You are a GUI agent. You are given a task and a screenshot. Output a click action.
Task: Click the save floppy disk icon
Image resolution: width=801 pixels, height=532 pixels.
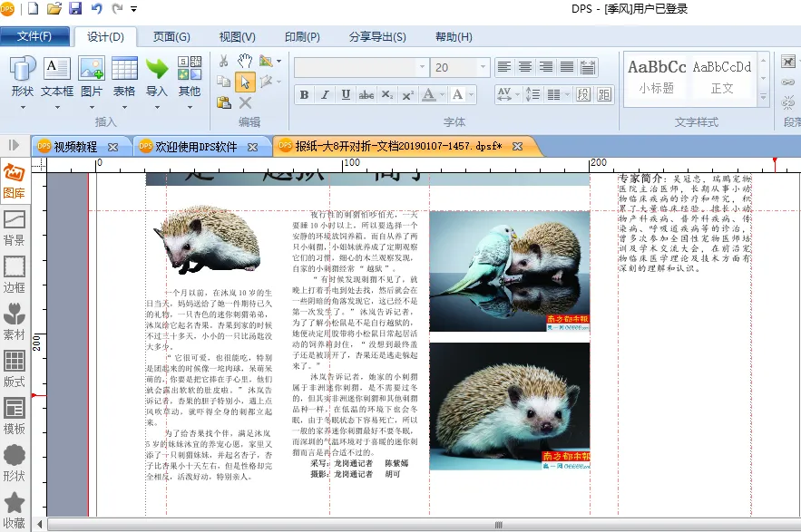(x=74, y=9)
